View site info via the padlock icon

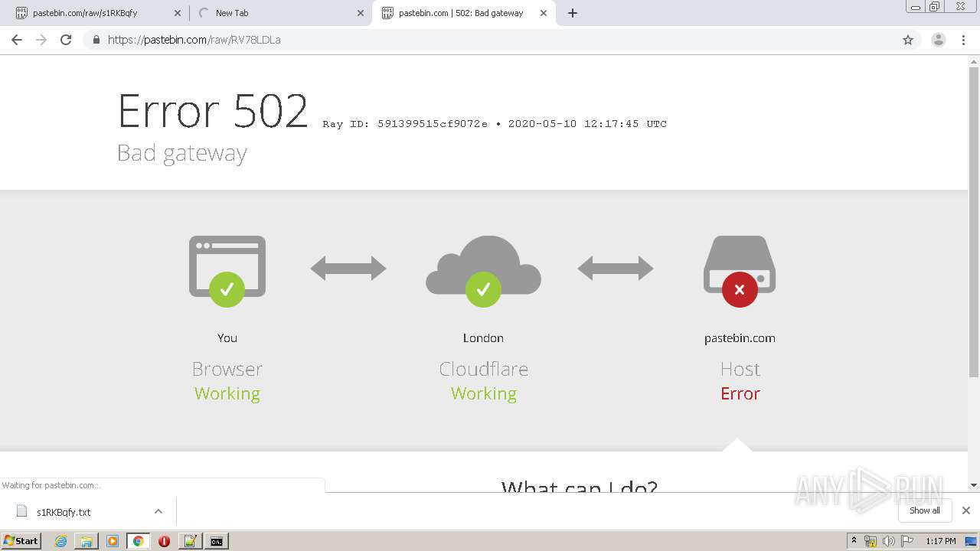96,40
